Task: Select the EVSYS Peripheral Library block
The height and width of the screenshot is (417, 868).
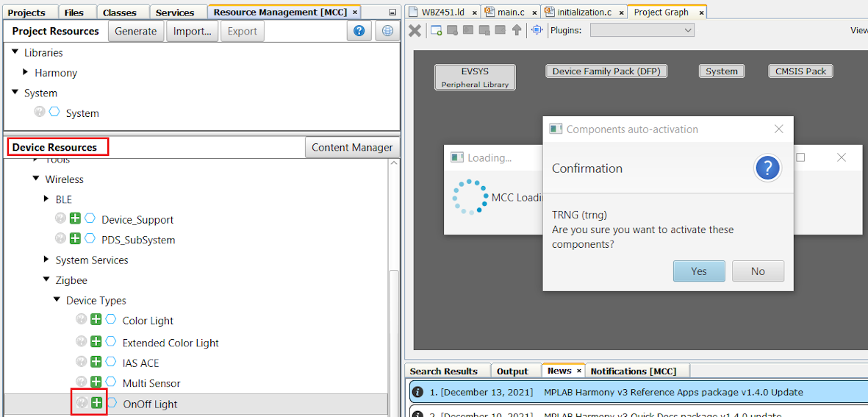Action: tap(475, 77)
